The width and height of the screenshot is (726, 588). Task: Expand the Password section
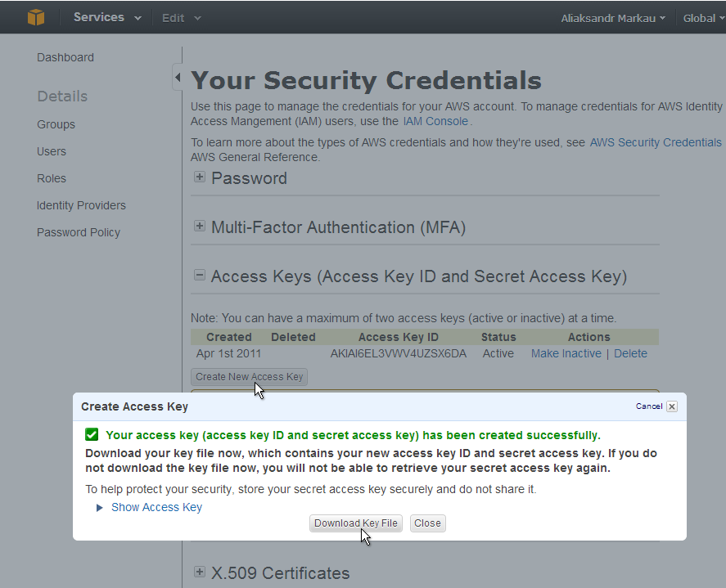click(x=200, y=177)
